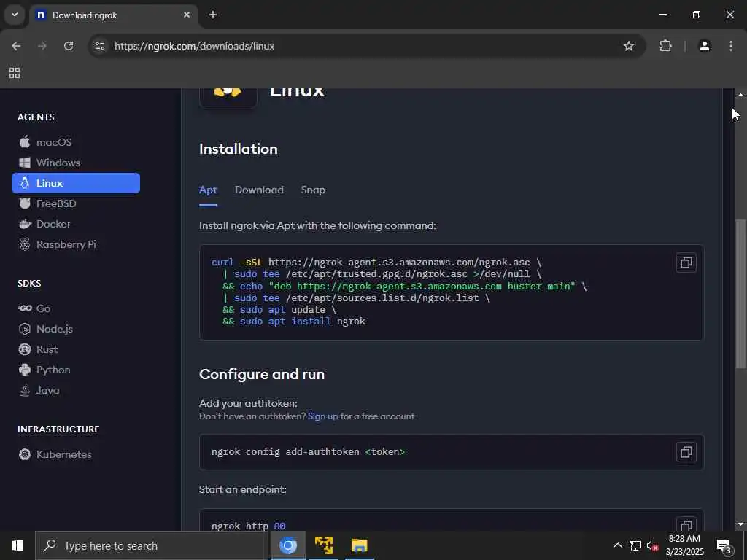Click the 'ngrok config add-authtoken' command text

(x=309, y=452)
